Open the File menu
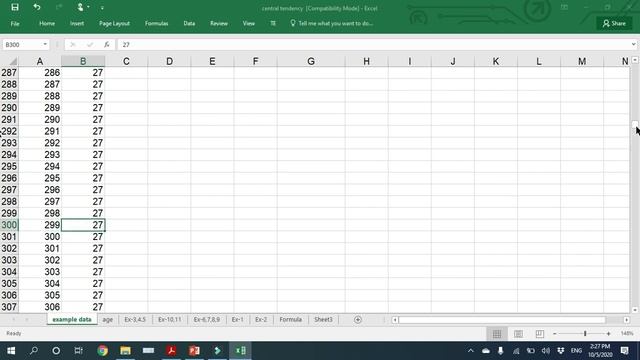Screen dimensions: 640x360 15,23
